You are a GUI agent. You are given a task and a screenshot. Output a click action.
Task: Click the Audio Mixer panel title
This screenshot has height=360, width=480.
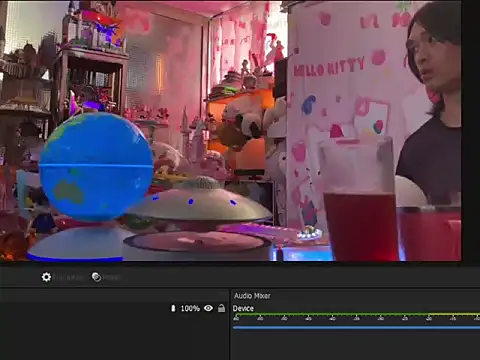[x=252, y=296]
